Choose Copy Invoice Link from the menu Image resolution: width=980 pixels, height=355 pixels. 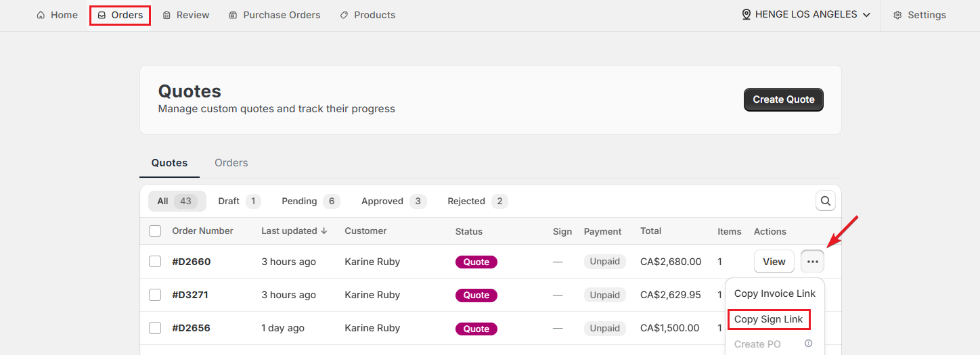click(x=775, y=293)
